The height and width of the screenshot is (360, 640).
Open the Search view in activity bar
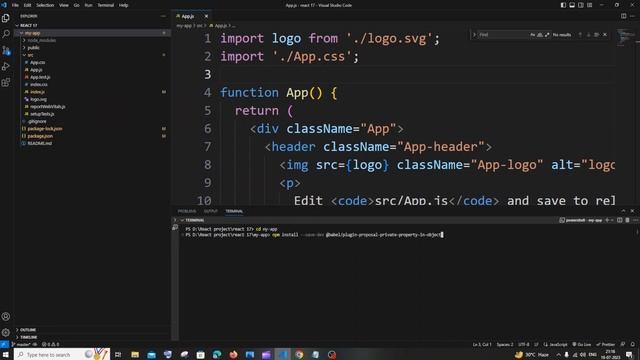point(6,34)
